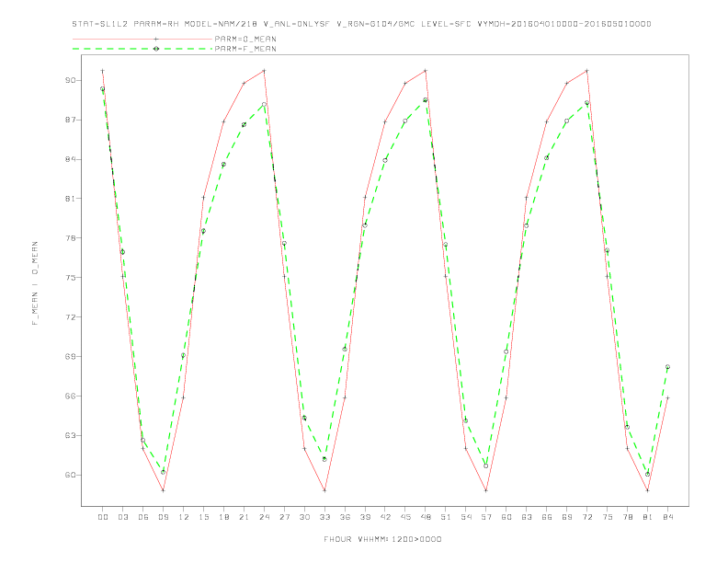This screenshot has width=728, height=563.
Task: Click x-axis forecast hour label 69
Action: coord(567,517)
